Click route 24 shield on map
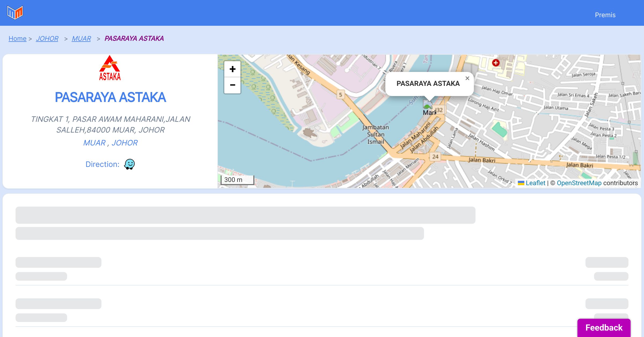 [x=435, y=156]
